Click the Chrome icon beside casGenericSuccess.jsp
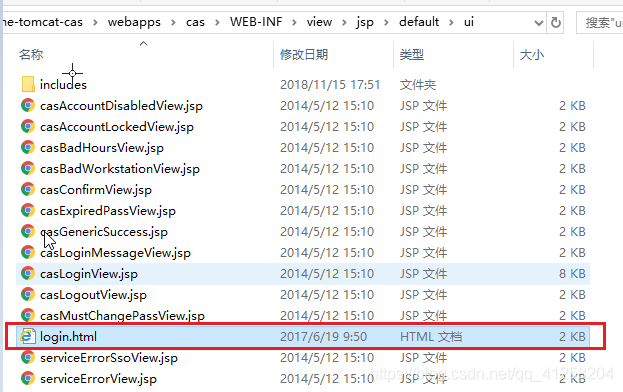623x392 pixels. click(28, 232)
